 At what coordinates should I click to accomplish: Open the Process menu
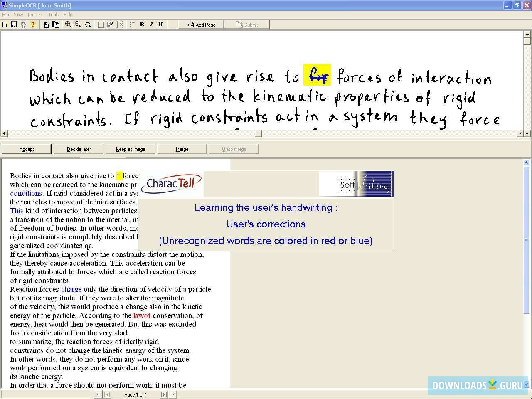click(35, 14)
